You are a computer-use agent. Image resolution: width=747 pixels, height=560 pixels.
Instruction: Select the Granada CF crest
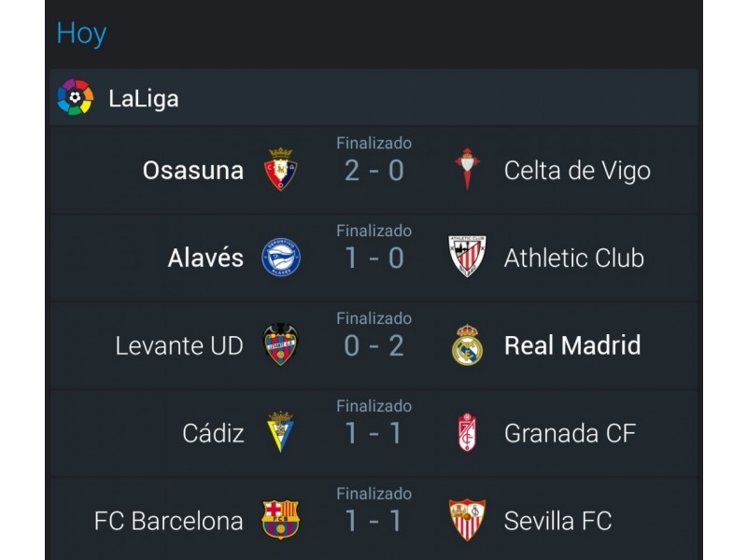point(468,432)
